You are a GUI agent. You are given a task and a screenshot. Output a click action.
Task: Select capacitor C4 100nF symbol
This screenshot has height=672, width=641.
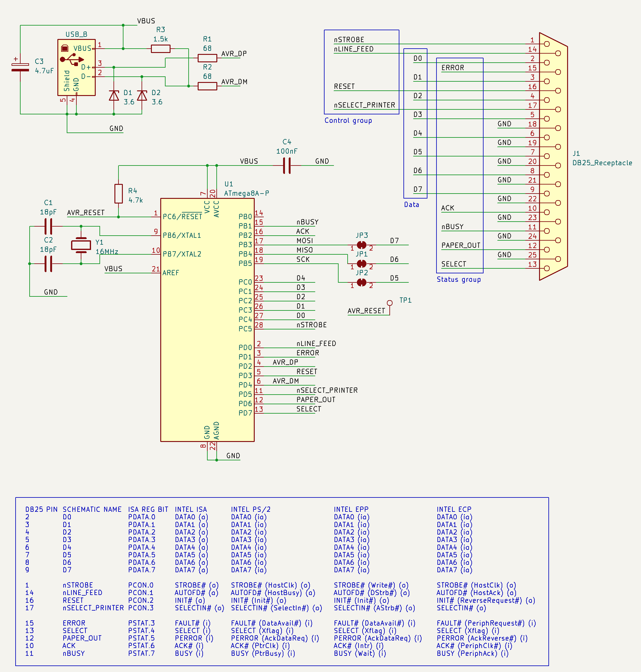pyautogui.click(x=287, y=166)
